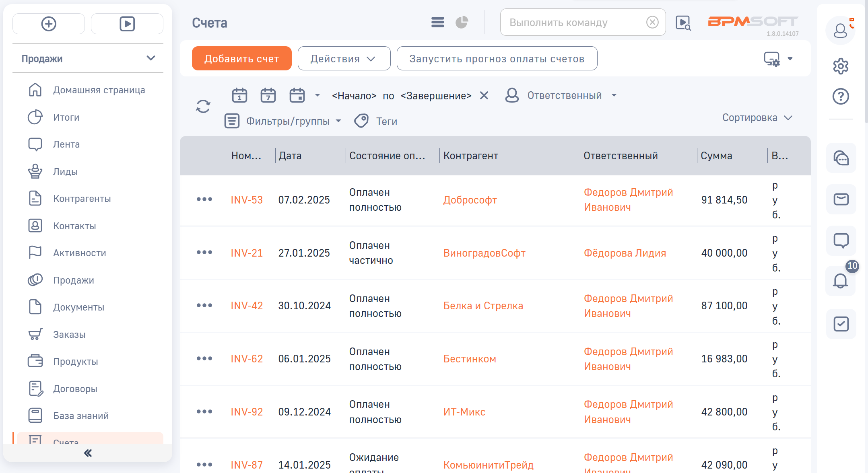Open the email panel icon
This screenshot has height=473, width=868.
pos(841,199)
